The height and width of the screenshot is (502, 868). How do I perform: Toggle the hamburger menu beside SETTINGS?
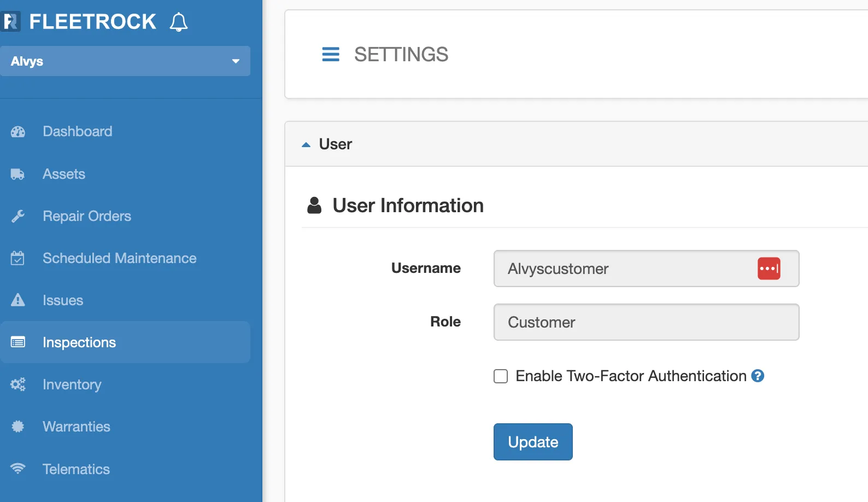pos(331,54)
